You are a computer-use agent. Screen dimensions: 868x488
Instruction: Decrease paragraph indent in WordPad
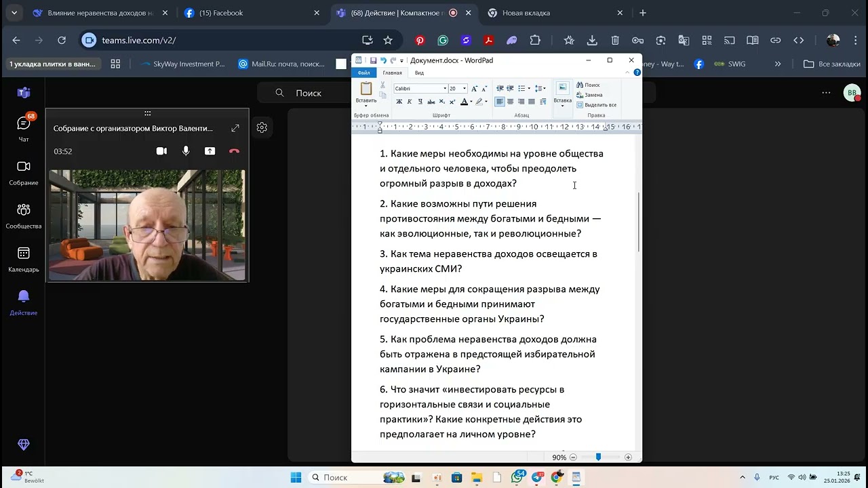500,88
